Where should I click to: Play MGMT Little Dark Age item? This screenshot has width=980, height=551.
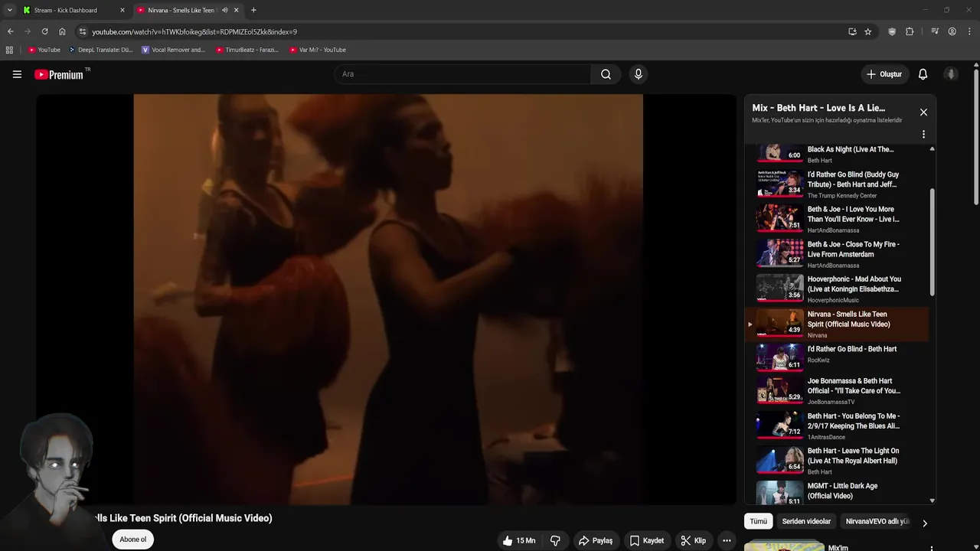point(837,492)
